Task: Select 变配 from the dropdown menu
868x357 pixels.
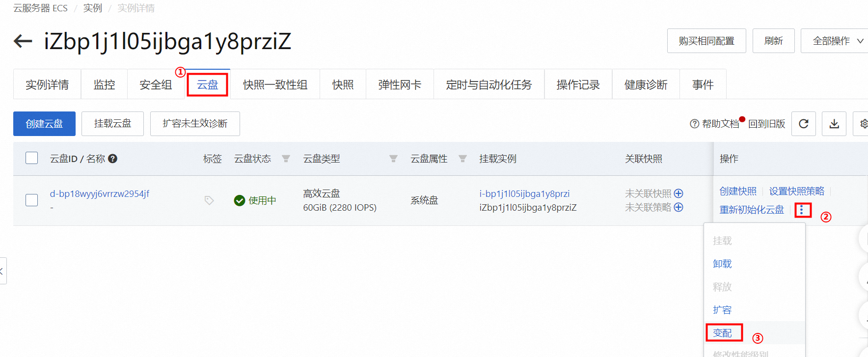Action: [722, 333]
